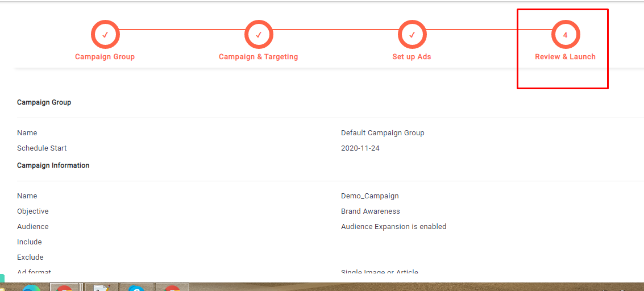Select the Review & Launch step label
The height and width of the screenshot is (291, 644).
565,57
